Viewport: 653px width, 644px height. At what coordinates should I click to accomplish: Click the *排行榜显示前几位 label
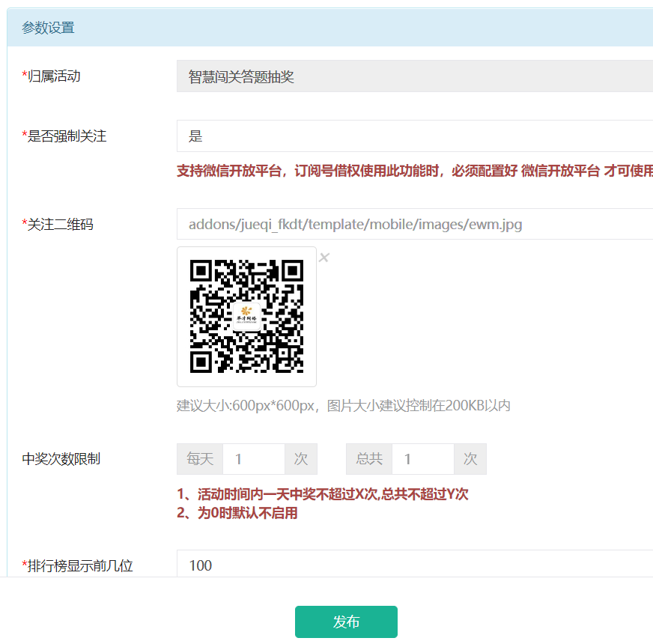coord(77,565)
